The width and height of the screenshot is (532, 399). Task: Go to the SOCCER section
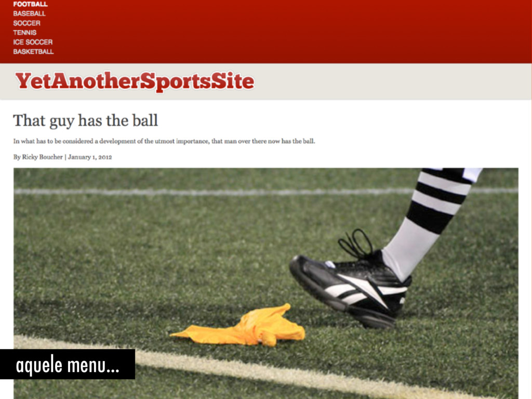[26, 23]
